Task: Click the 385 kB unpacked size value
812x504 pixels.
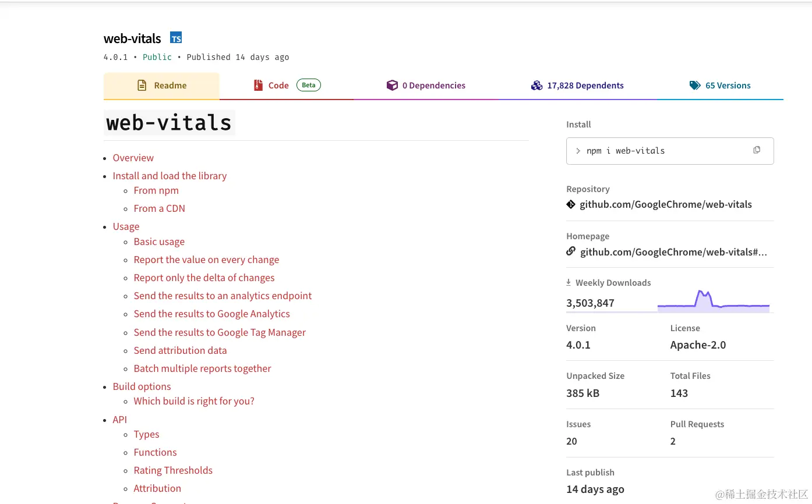Action: point(582,393)
